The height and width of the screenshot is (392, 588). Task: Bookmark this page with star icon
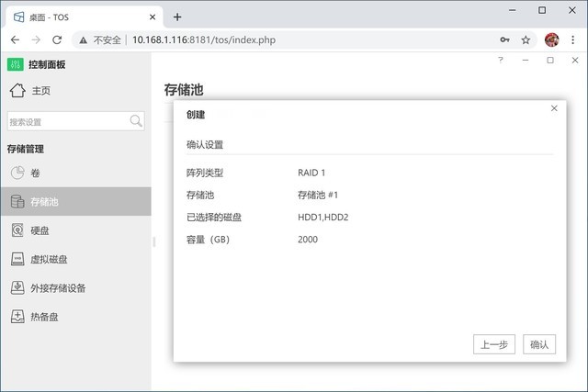click(x=526, y=39)
